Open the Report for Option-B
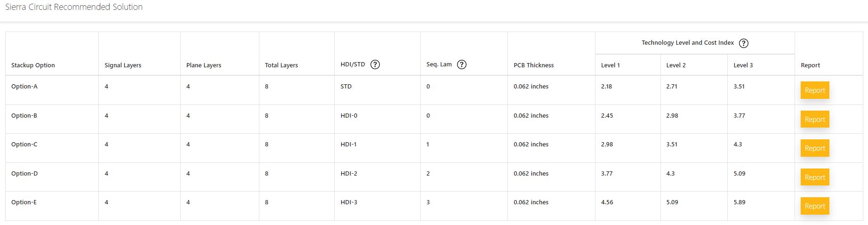The height and width of the screenshot is (225, 868). click(x=815, y=120)
